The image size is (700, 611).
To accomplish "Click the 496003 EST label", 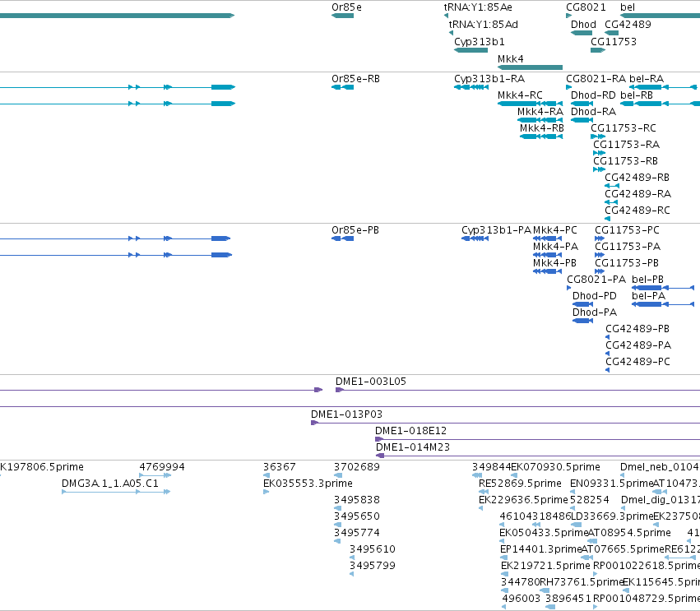I will coord(521,599).
